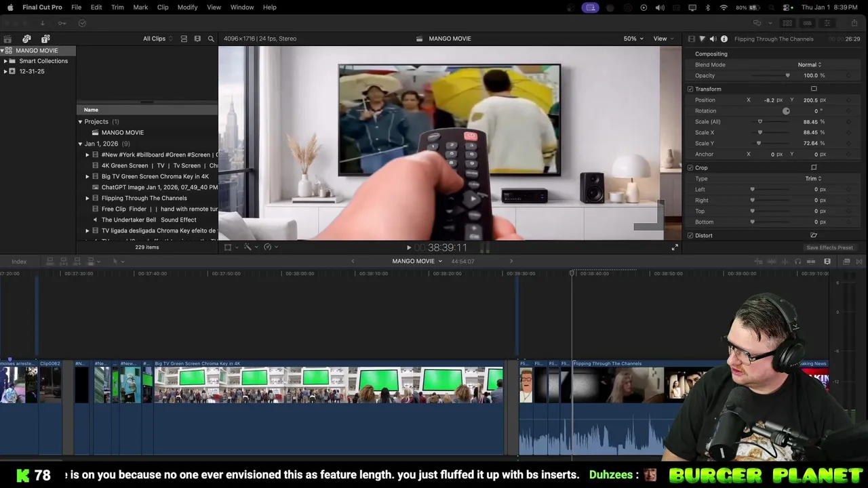Open the viewer View dropdown
The width and height of the screenshot is (868, 488).
(663, 39)
